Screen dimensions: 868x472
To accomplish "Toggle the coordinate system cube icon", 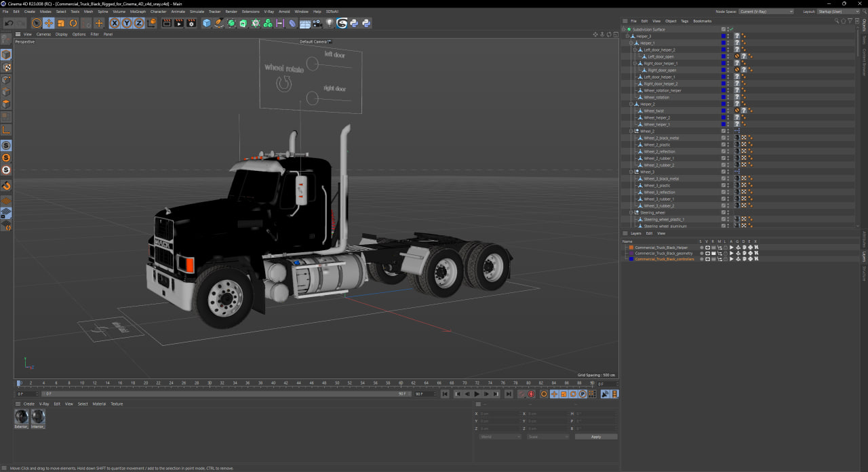I will tap(152, 23).
